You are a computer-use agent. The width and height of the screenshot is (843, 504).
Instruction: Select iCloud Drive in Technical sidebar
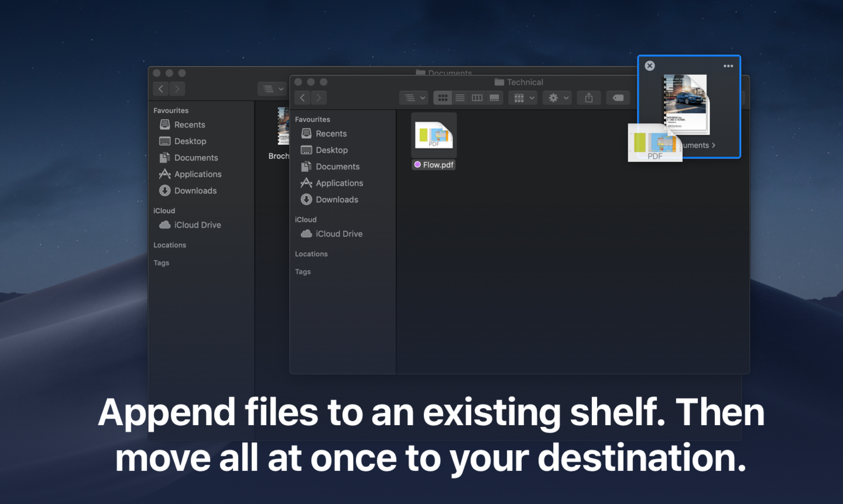(x=339, y=234)
